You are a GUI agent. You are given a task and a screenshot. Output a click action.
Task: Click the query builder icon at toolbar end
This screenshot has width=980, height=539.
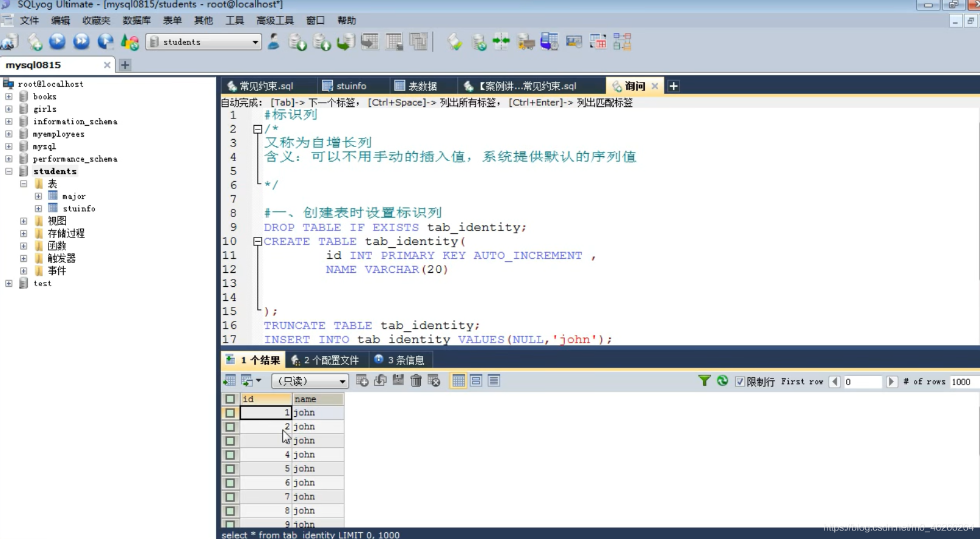(x=622, y=42)
